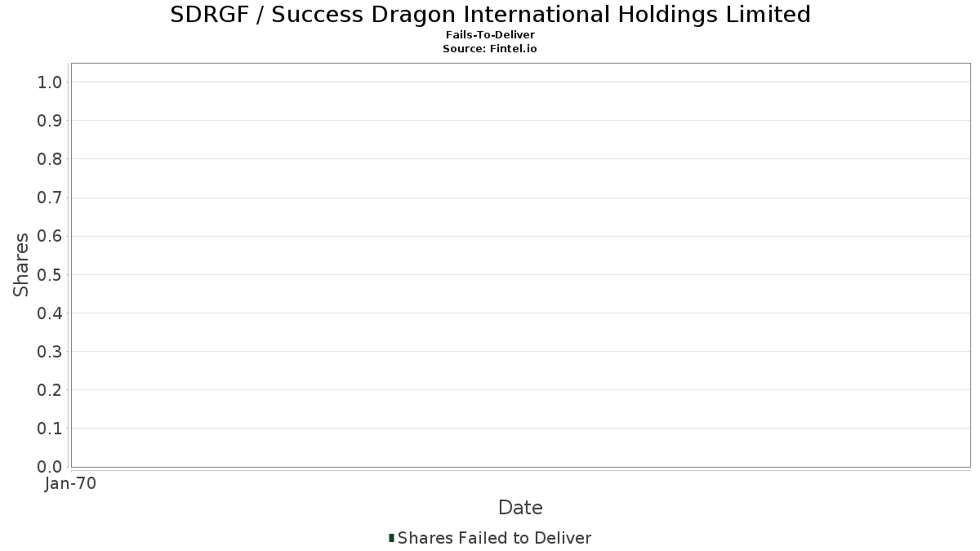This screenshot has width=980, height=551.
Task: Click the 0.0 y-axis tick label
Action: point(50,467)
